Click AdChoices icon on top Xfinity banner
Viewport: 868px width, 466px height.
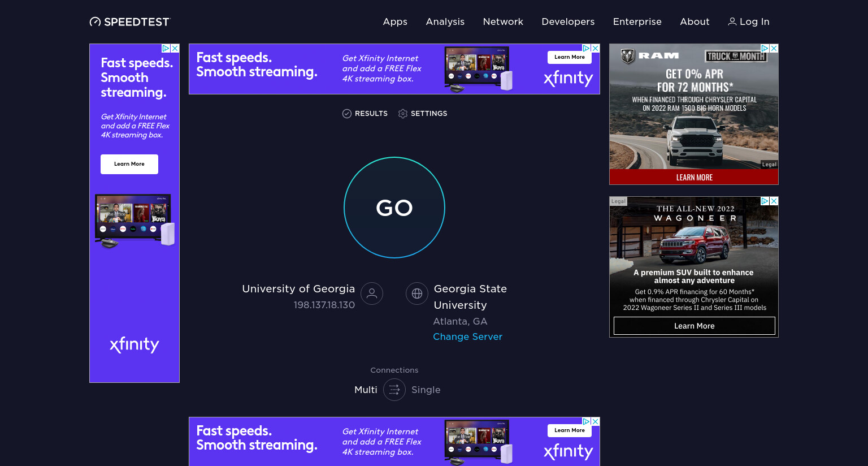pyautogui.click(x=586, y=49)
